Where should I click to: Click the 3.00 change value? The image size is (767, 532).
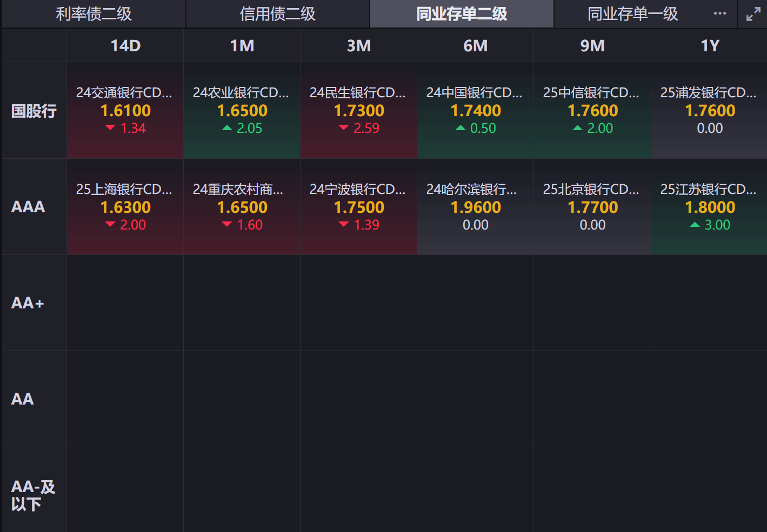tap(718, 225)
